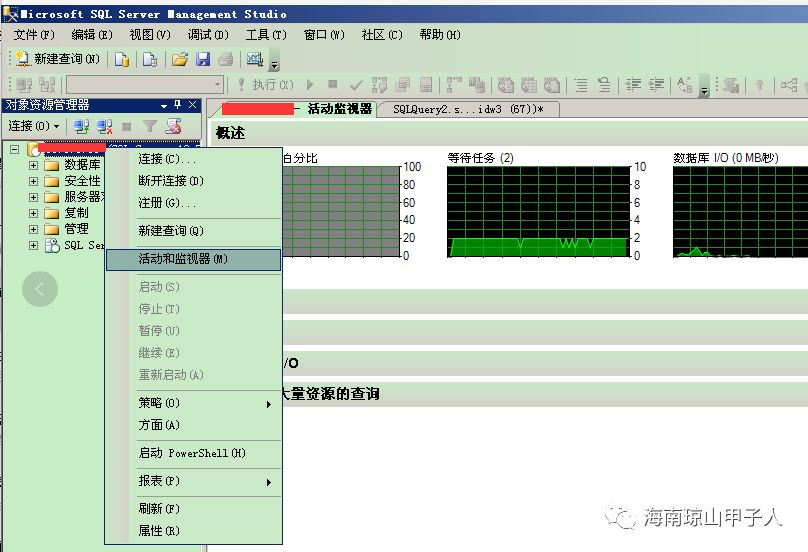Open the Object Explorer window position dropdown arrow

click(x=164, y=105)
